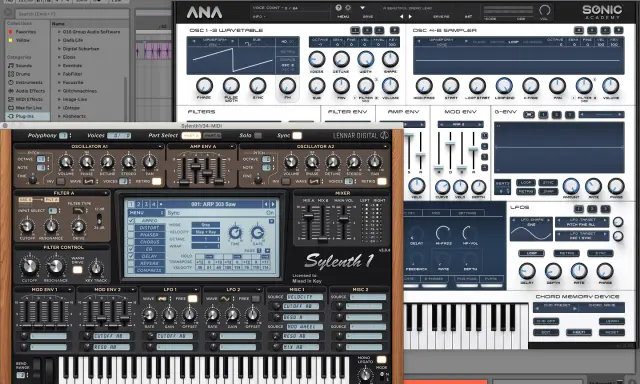Image resolution: width=640 pixels, height=384 pixels.
Task: Open Mod Env 1 dropdown arrow in Sylenth1
Action: (x=69, y=289)
